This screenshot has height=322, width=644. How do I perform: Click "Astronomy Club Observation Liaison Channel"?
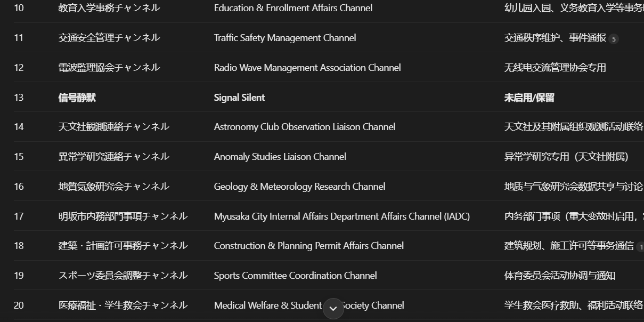pos(305,127)
